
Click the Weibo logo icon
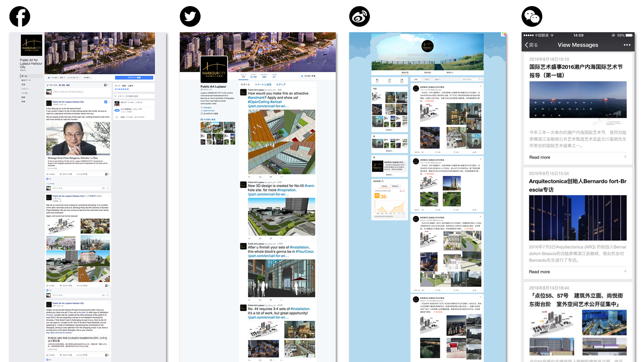[360, 16]
